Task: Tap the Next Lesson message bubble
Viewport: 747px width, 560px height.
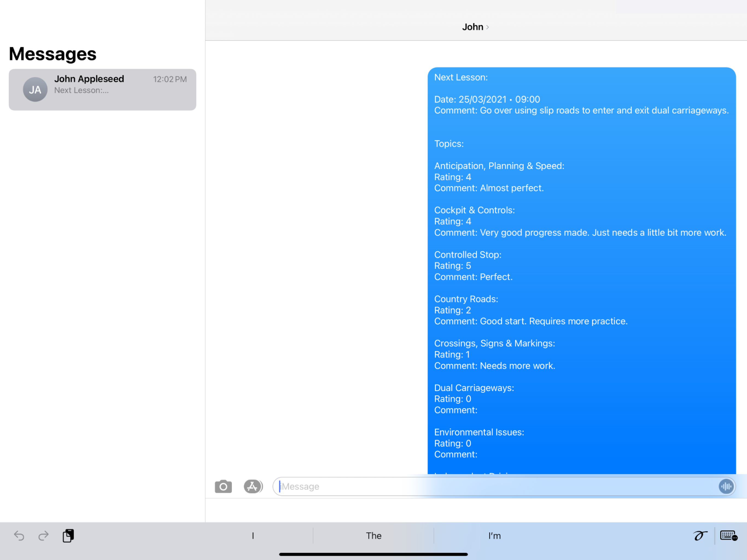Action: click(581, 270)
